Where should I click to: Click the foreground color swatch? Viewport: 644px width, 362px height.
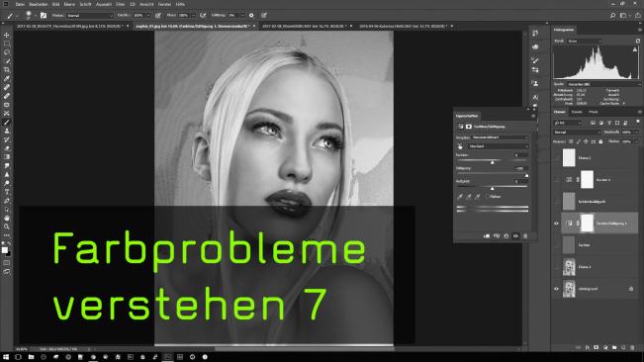[x=5, y=250]
